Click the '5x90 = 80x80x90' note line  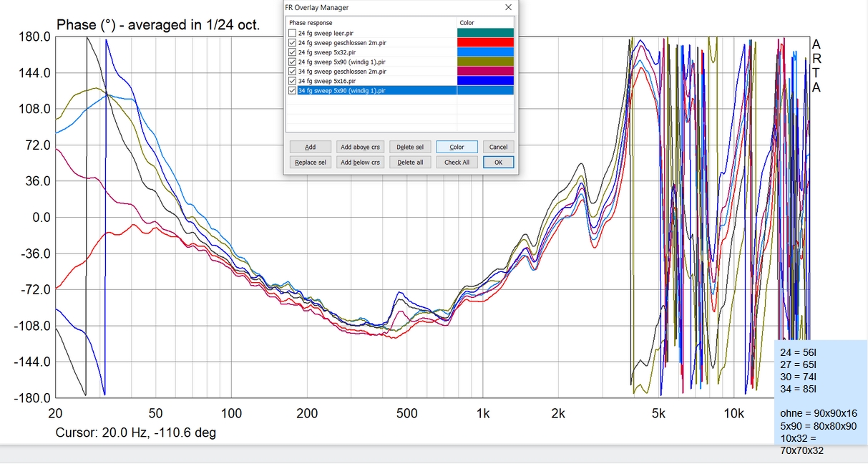(x=818, y=426)
